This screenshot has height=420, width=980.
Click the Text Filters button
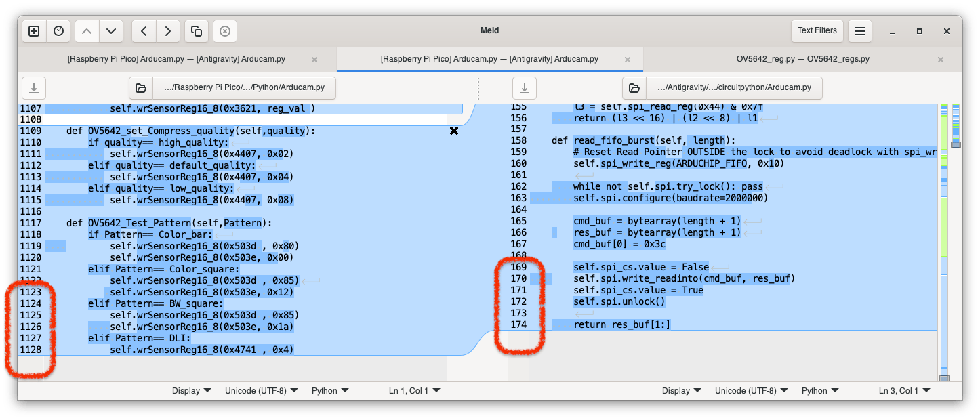(x=817, y=30)
